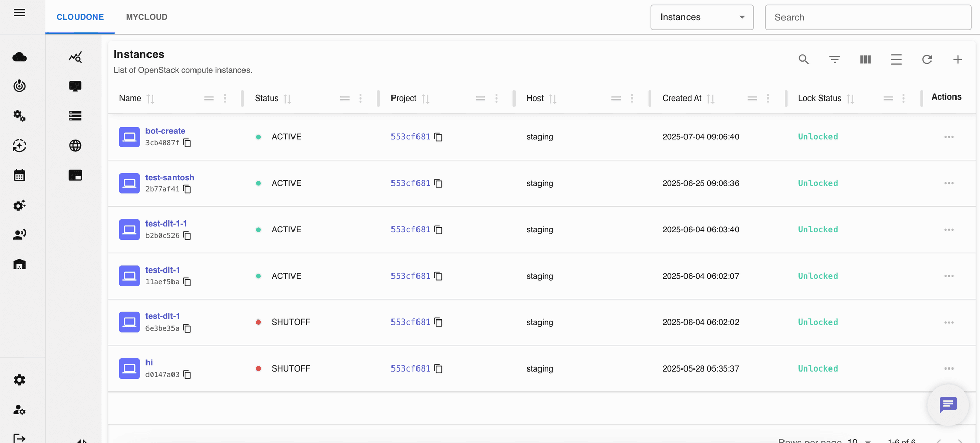Open the calendar icon in left sidebar
Viewport: 980px width, 443px height.
(19, 176)
